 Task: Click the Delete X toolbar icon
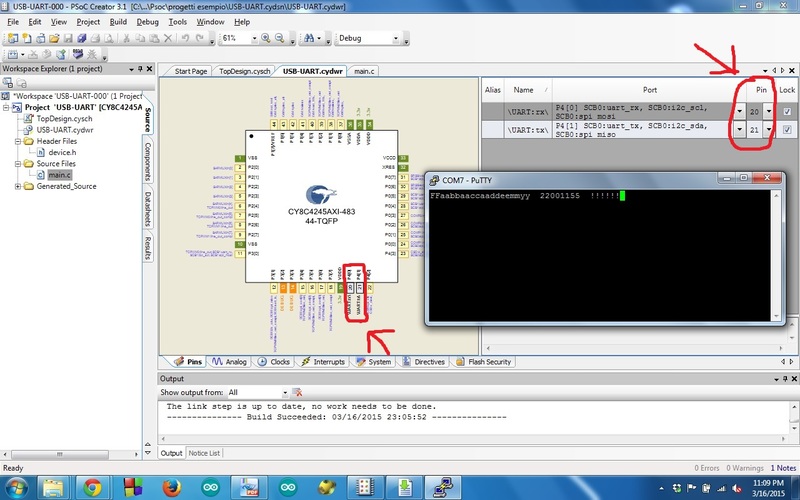click(x=168, y=38)
